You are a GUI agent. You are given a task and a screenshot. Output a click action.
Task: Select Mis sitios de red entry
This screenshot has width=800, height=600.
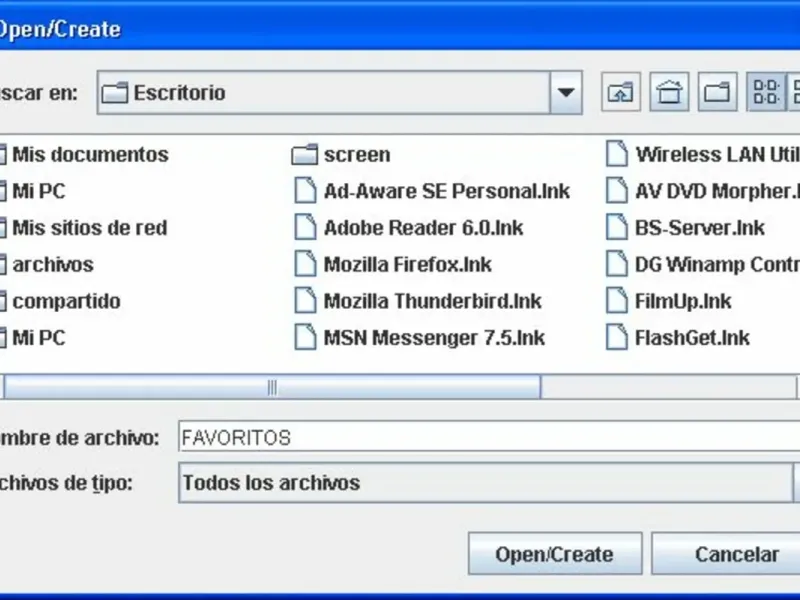[x=89, y=228]
